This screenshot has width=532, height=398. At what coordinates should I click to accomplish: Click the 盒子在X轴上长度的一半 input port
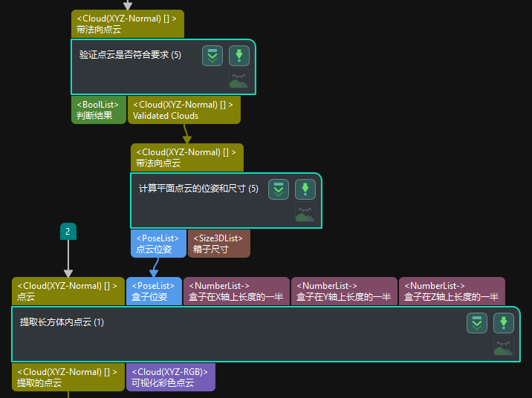click(x=236, y=291)
